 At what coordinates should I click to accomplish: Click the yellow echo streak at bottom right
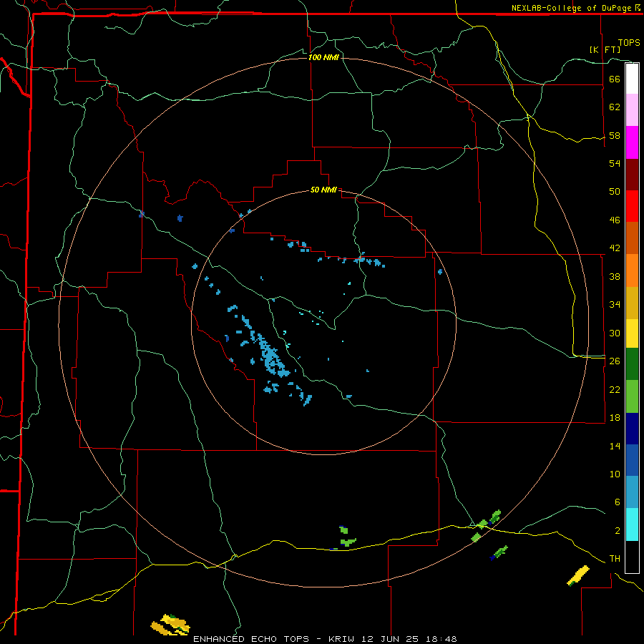point(578,575)
